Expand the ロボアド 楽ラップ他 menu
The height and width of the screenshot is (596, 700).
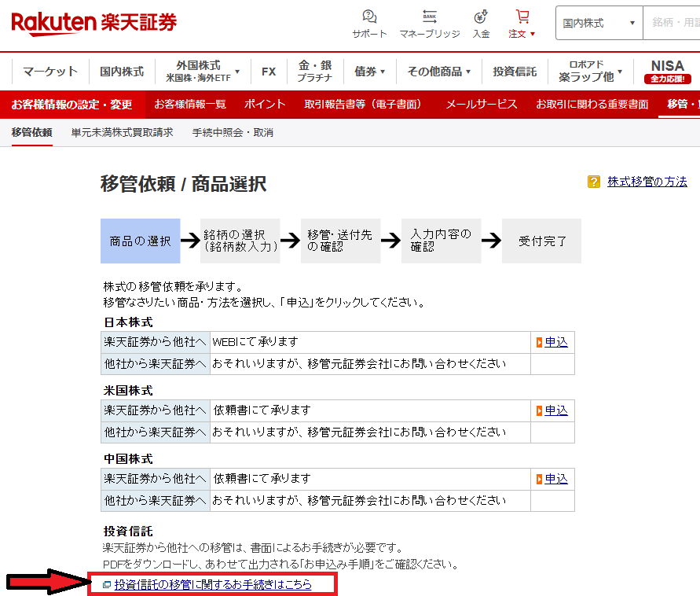(590, 72)
